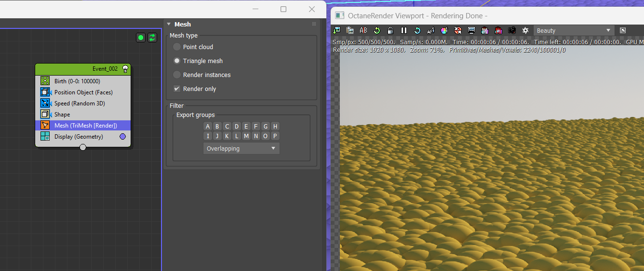Click the Birth operator icon in Event_002

45,81
